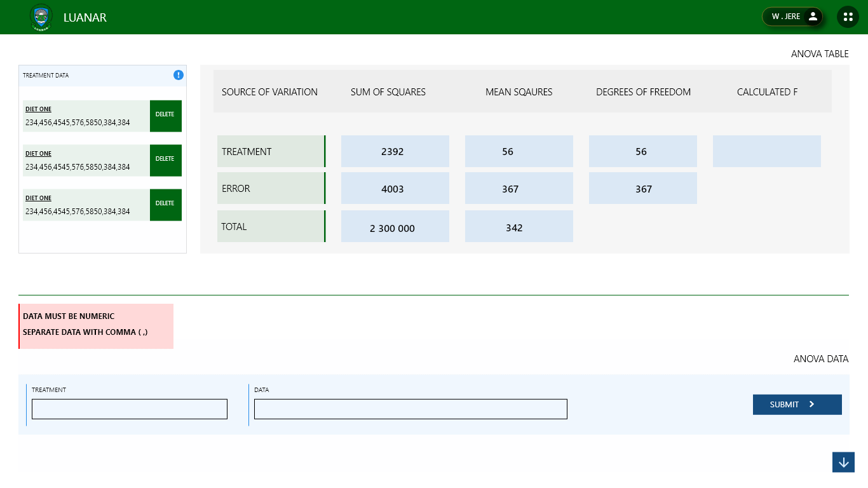Open the four-dot apps menu icon
The width and height of the screenshot is (868, 488).
coord(848,17)
